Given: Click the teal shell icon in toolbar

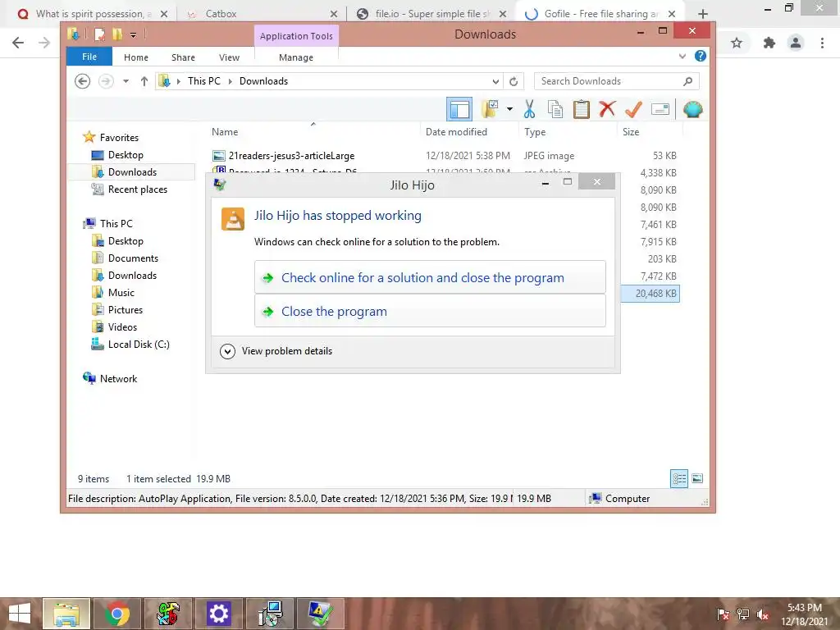Looking at the screenshot, I should click(692, 109).
